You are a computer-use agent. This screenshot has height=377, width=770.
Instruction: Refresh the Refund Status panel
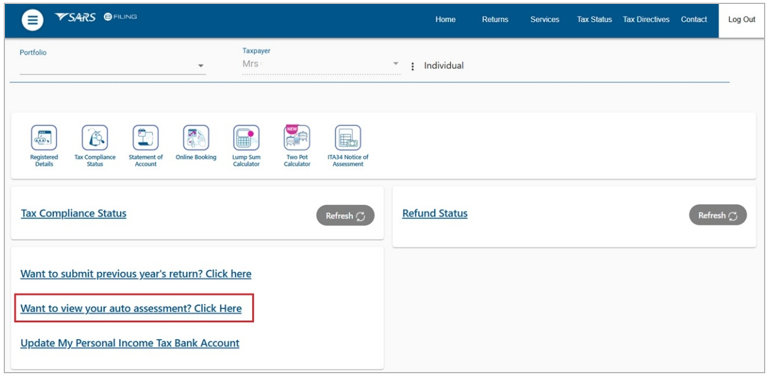[x=718, y=215]
